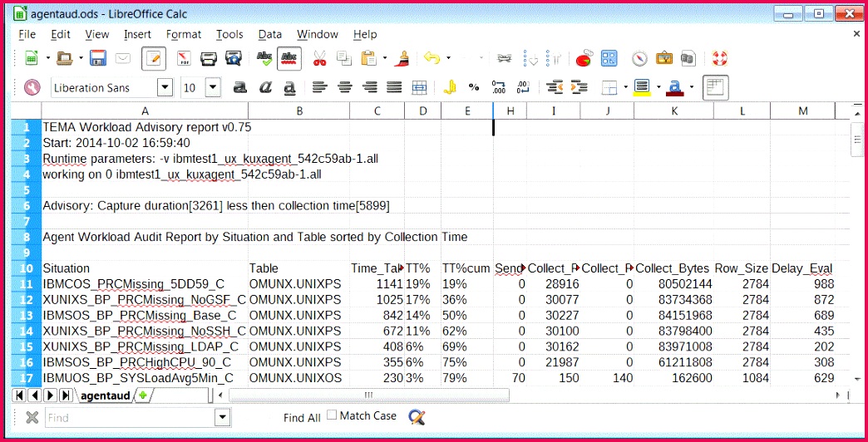Click Increase Indent icon
The width and height of the screenshot is (868, 442).
point(579,87)
